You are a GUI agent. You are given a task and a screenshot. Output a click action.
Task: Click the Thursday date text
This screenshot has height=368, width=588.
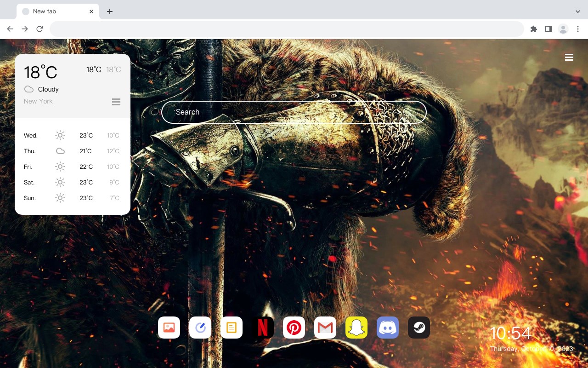click(x=531, y=349)
